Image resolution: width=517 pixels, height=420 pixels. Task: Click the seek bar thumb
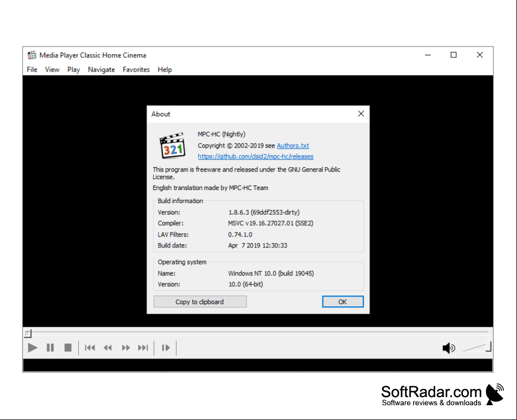click(x=28, y=333)
